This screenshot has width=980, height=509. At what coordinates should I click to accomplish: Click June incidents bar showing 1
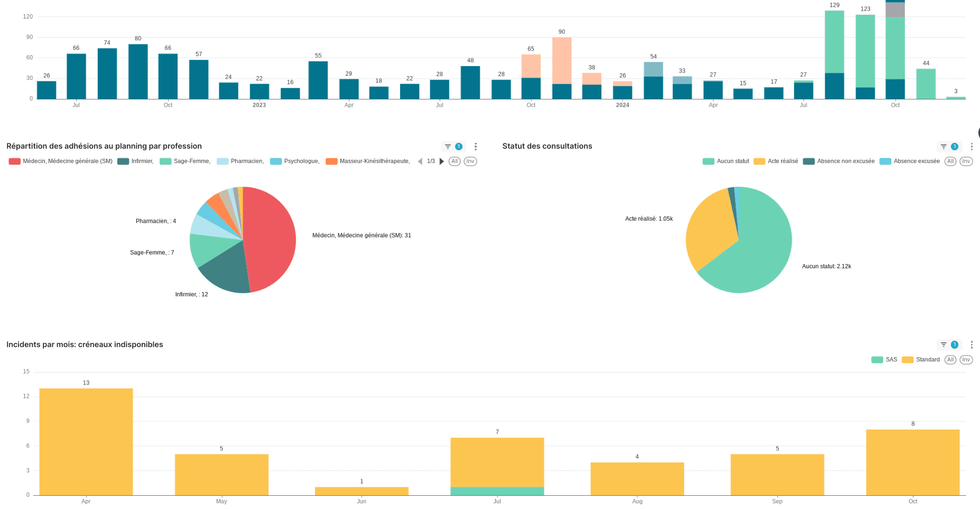[362, 491]
